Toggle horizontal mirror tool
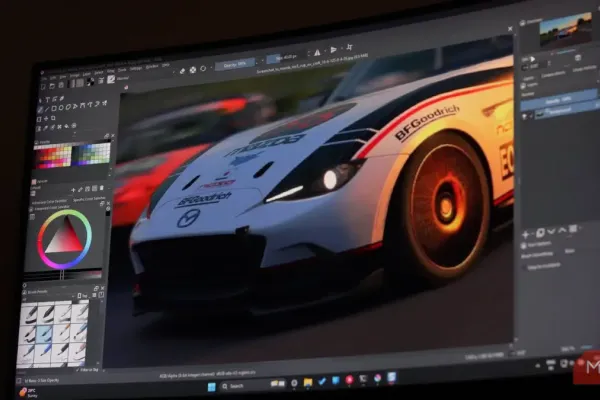 pyautogui.click(x=317, y=53)
